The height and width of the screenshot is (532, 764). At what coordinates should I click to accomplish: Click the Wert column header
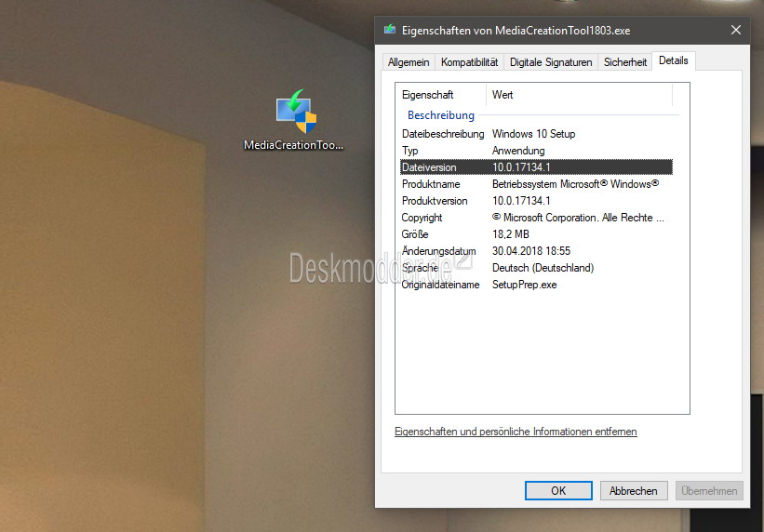580,95
